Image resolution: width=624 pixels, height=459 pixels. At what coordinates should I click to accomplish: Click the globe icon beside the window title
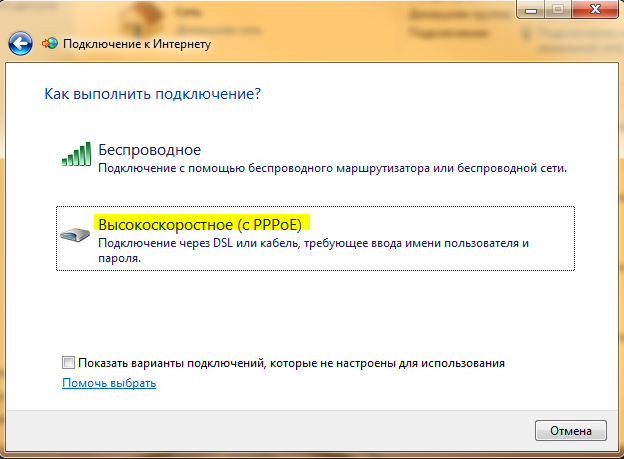(x=49, y=45)
